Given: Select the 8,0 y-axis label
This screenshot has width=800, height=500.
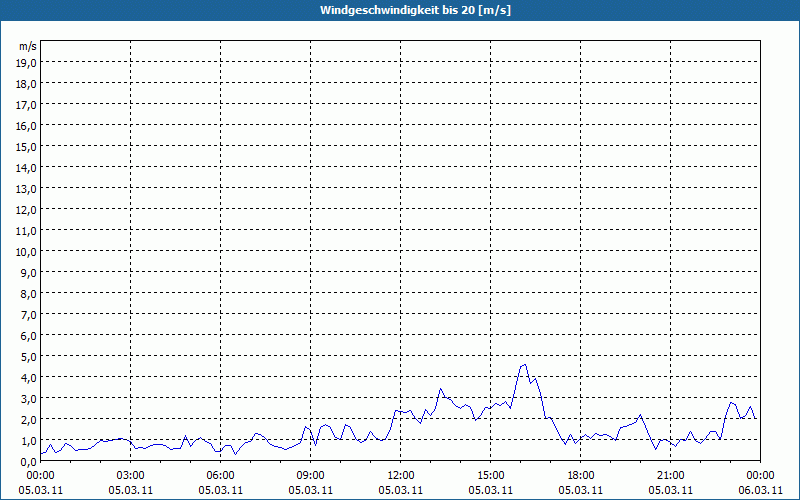Looking at the screenshot, I should click(x=30, y=294).
